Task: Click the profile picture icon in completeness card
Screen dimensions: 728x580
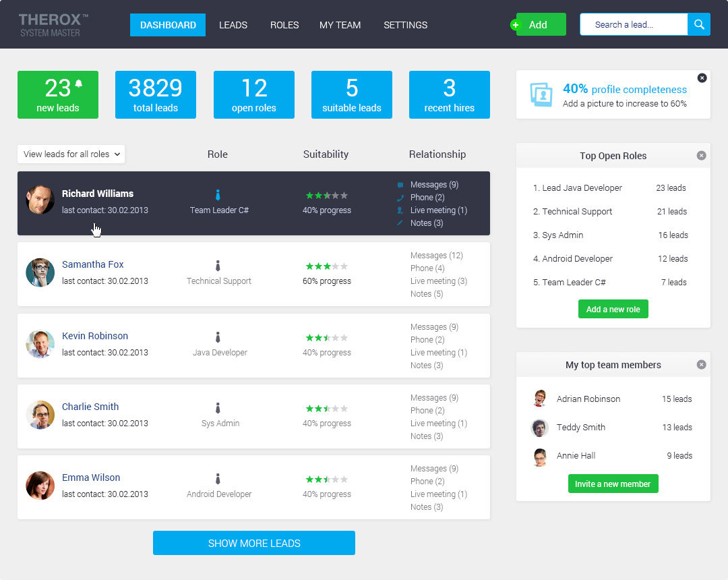Action: pos(541,94)
